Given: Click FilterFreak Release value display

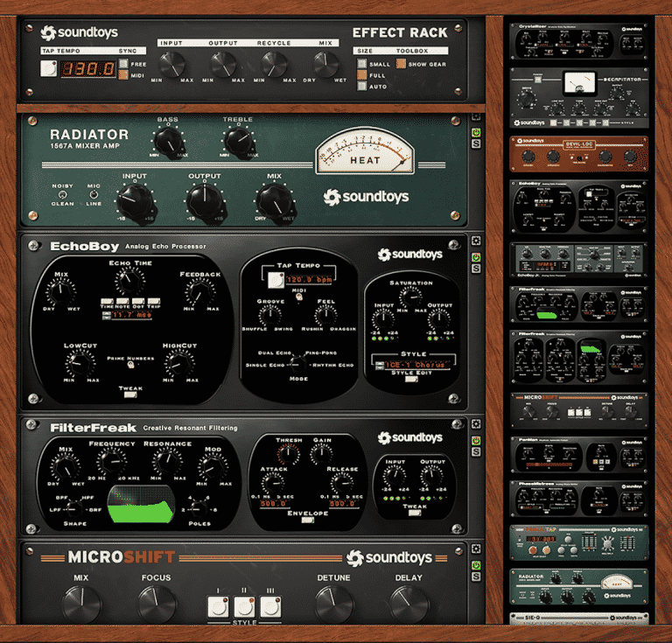Looking at the screenshot, I should 343,504.
